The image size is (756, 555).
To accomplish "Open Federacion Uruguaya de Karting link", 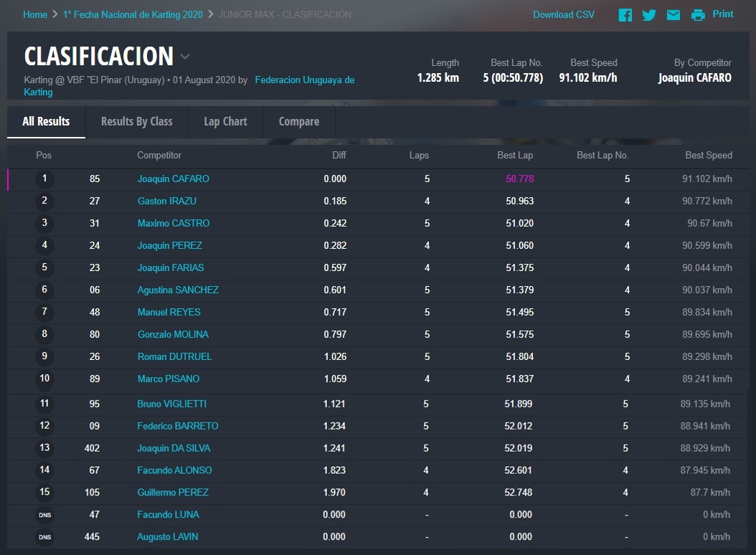I will click(x=304, y=80).
